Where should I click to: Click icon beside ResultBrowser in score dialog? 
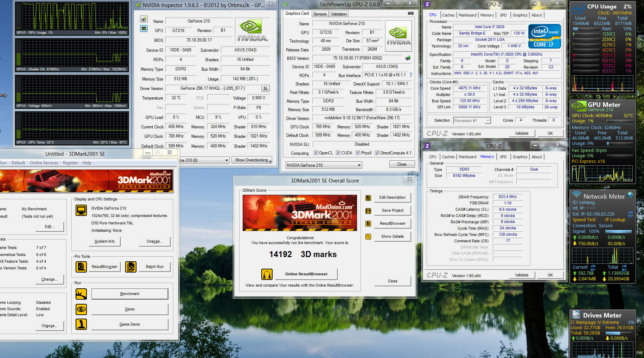(368, 224)
